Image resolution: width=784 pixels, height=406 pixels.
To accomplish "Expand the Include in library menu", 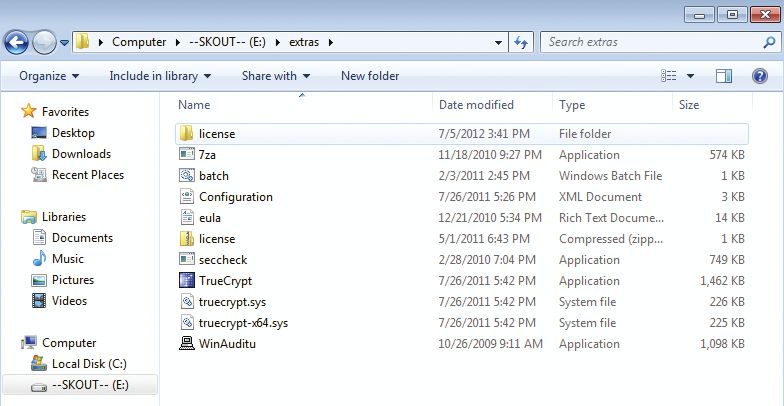I will (x=160, y=76).
